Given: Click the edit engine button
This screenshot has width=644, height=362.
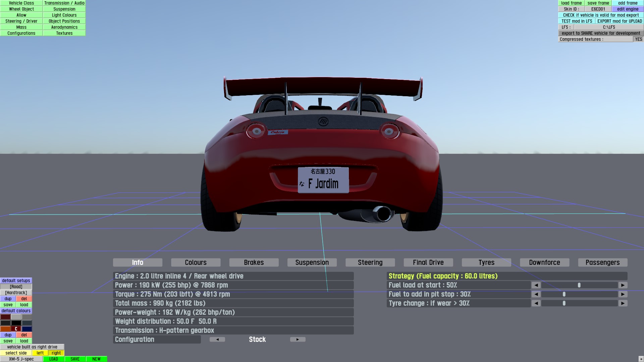Looking at the screenshot, I should [628, 9].
